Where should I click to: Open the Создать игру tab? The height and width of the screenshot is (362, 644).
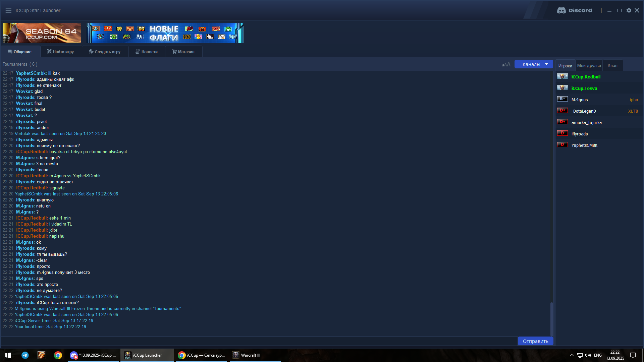click(105, 52)
